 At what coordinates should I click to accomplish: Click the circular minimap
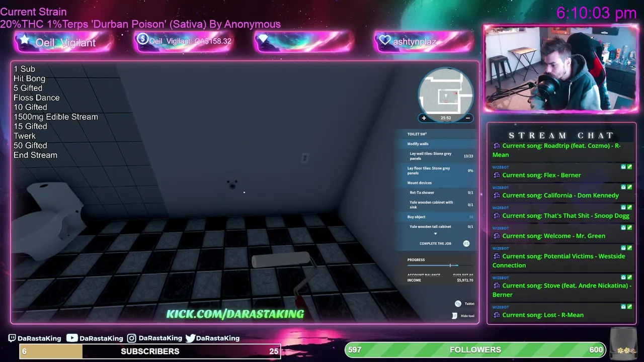tap(446, 94)
